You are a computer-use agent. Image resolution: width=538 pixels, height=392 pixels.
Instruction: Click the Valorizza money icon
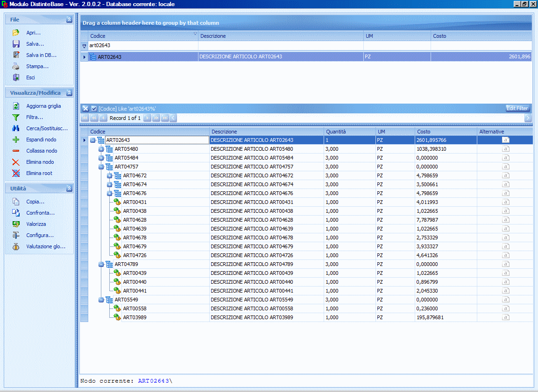tap(16, 224)
